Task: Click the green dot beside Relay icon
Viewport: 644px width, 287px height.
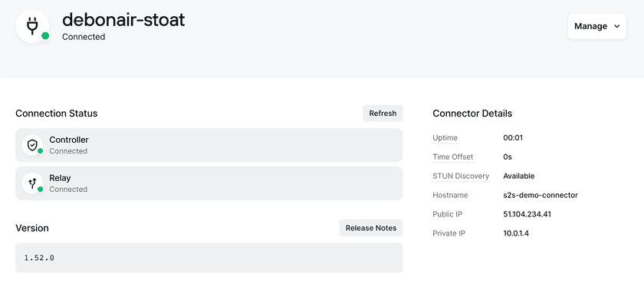Action: point(40,189)
